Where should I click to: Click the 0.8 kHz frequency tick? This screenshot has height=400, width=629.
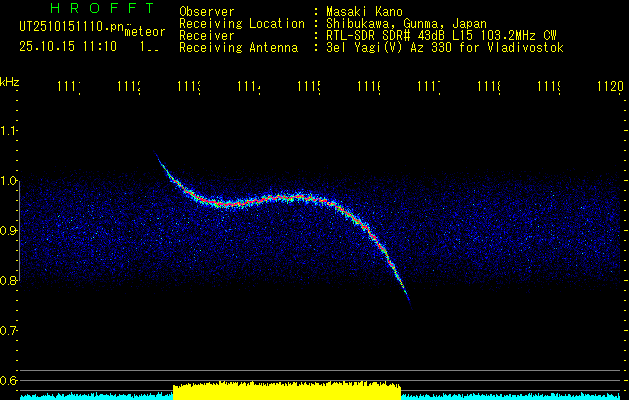pyautogui.click(x=9, y=281)
